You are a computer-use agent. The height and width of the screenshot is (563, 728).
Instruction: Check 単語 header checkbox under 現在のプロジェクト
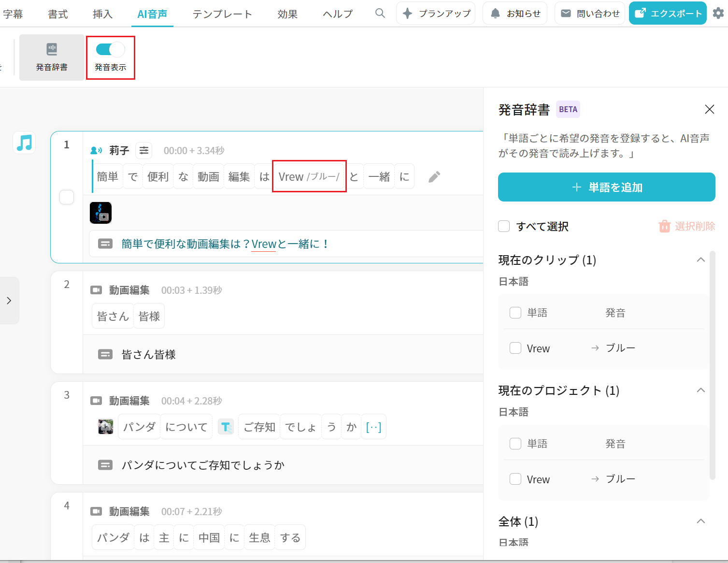pyautogui.click(x=515, y=444)
